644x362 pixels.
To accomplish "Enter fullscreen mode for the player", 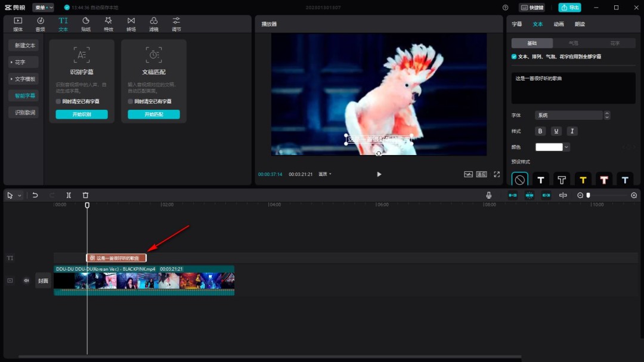I will [x=497, y=174].
